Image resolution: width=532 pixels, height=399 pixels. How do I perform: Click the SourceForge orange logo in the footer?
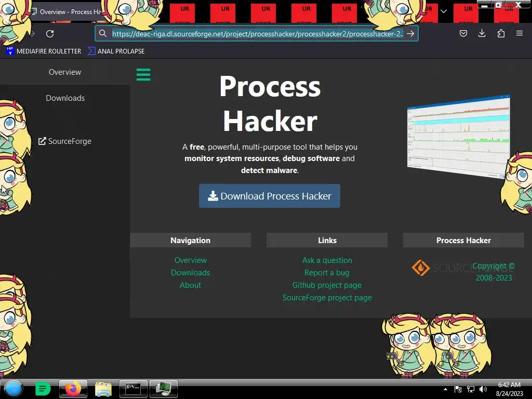pyautogui.click(x=421, y=268)
